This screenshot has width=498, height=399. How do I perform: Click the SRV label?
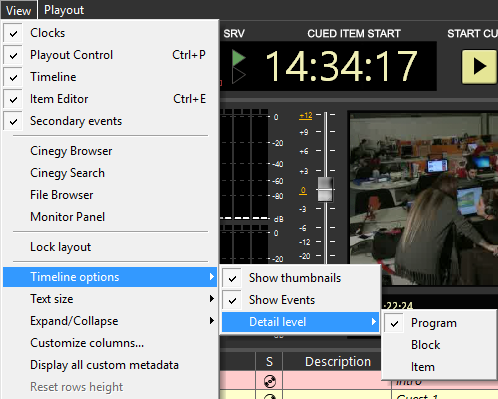click(234, 33)
